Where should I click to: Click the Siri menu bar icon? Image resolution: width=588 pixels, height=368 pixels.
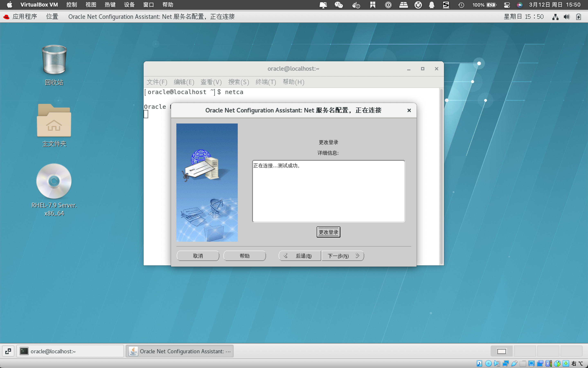point(519,5)
